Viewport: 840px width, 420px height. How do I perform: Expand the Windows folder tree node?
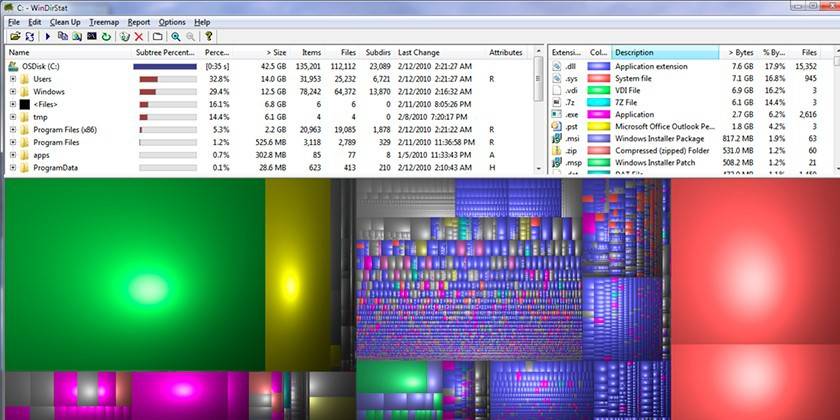click(x=12, y=91)
